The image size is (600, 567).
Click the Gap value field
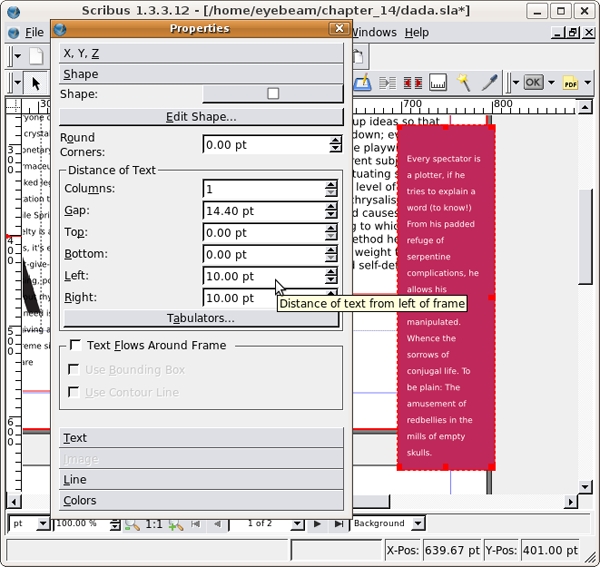click(264, 211)
